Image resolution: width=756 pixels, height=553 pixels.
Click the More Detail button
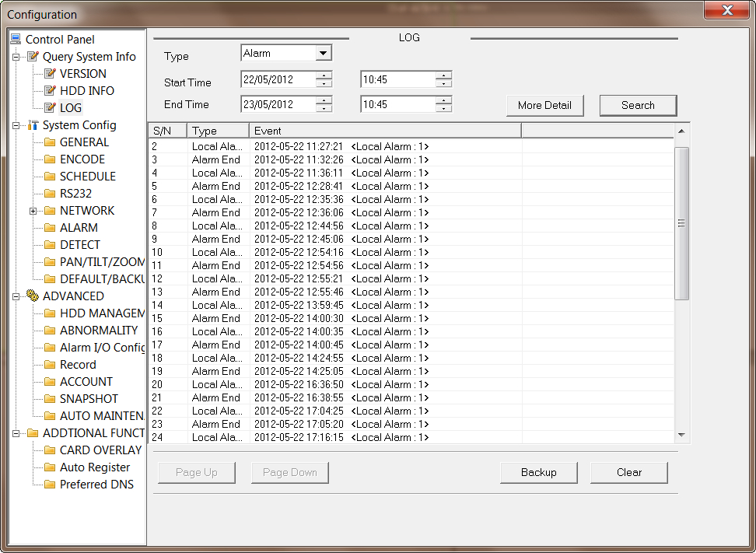pyautogui.click(x=544, y=105)
